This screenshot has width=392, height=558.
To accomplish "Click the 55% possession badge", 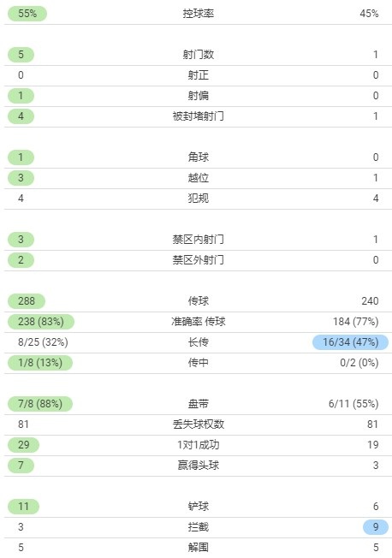I will [27, 14].
